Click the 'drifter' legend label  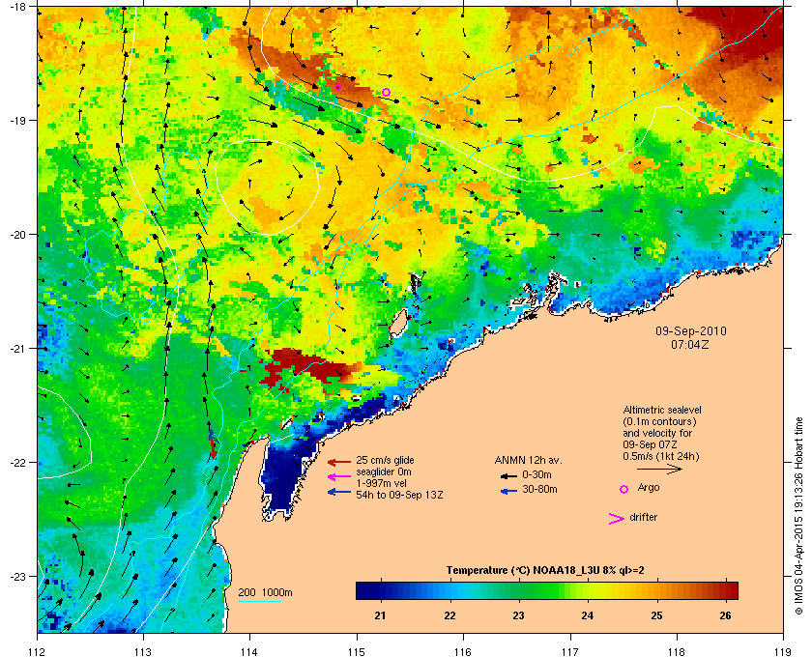point(643,517)
